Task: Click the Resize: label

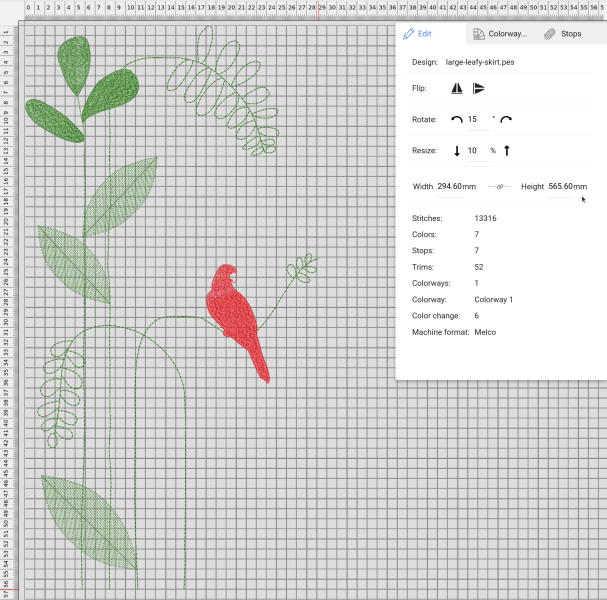Action: coord(424,151)
